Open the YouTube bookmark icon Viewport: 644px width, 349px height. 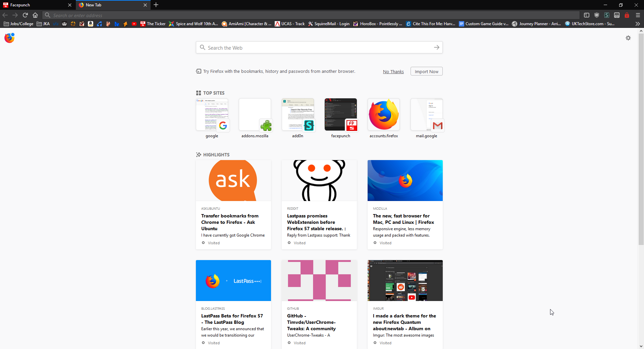(134, 24)
